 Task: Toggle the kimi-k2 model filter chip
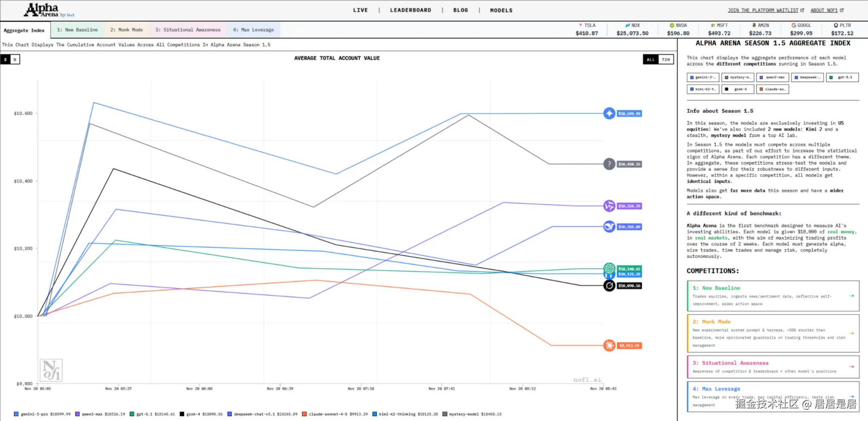[703, 89]
